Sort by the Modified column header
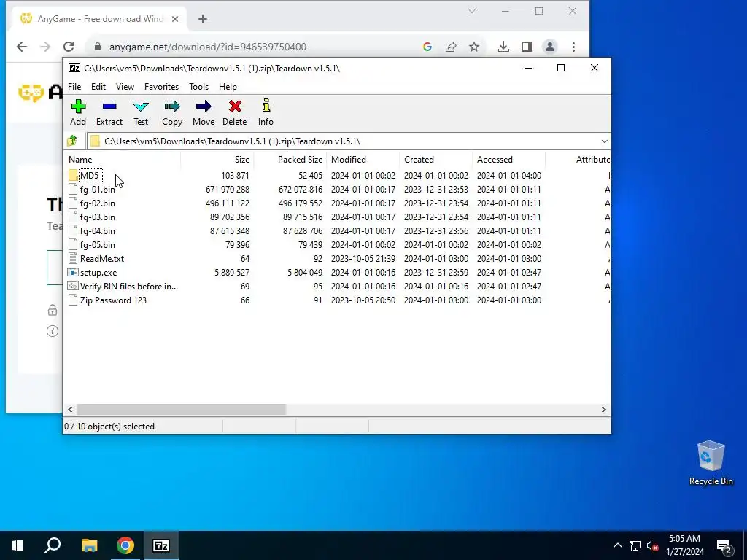The width and height of the screenshot is (747, 560). [363, 160]
